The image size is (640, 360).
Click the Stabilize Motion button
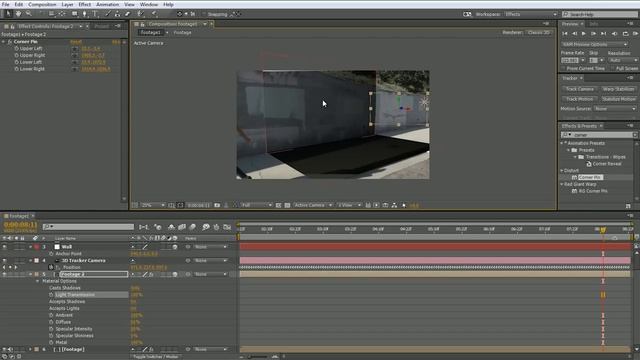618,99
